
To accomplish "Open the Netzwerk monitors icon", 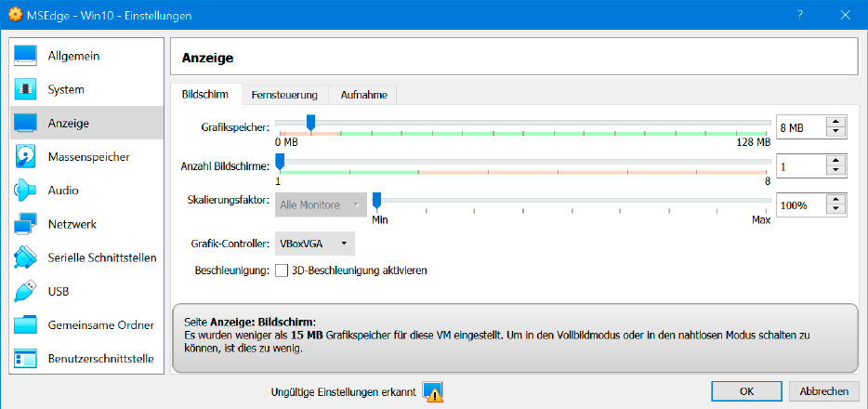I will click(x=25, y=224).
